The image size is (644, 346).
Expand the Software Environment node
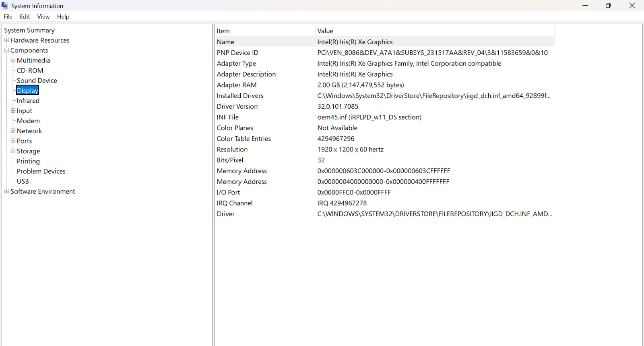6,191
